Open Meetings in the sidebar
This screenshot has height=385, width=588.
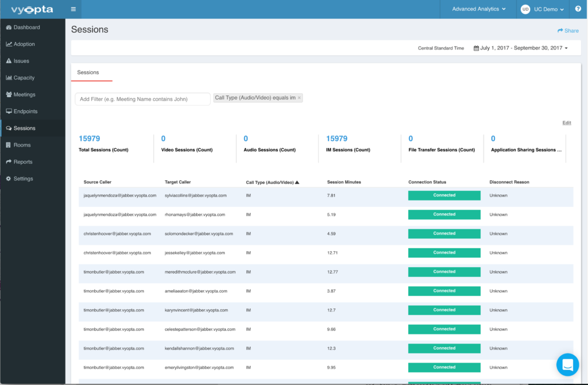(24, 95)
